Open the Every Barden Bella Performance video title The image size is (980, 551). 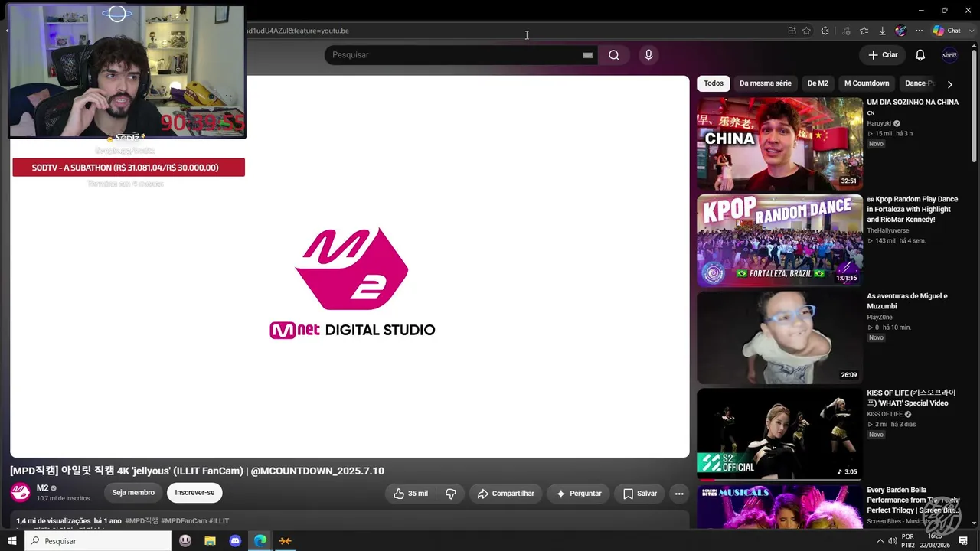pyautogui.click(x=913, y=500)
